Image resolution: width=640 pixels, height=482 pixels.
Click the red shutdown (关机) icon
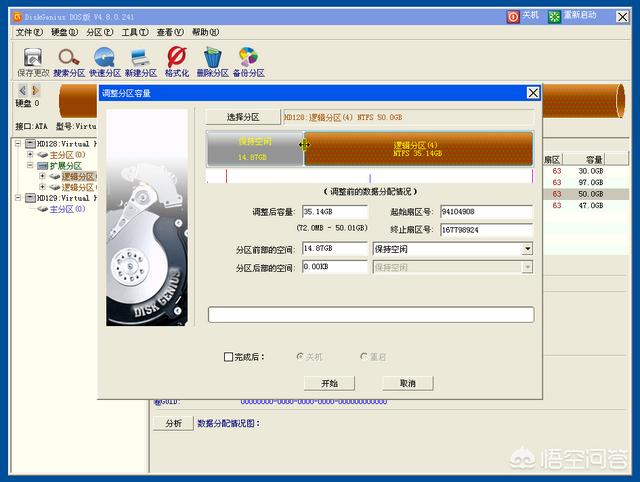coord(513,17)
